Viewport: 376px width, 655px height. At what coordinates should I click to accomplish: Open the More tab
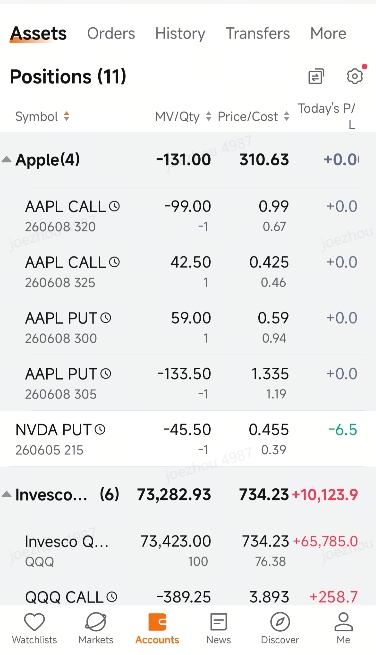coord(328,33)
